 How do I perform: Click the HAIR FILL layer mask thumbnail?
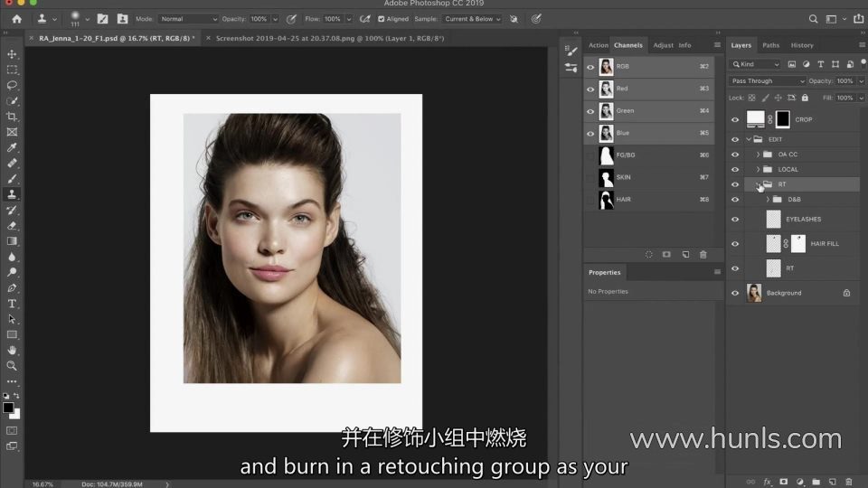798,243
